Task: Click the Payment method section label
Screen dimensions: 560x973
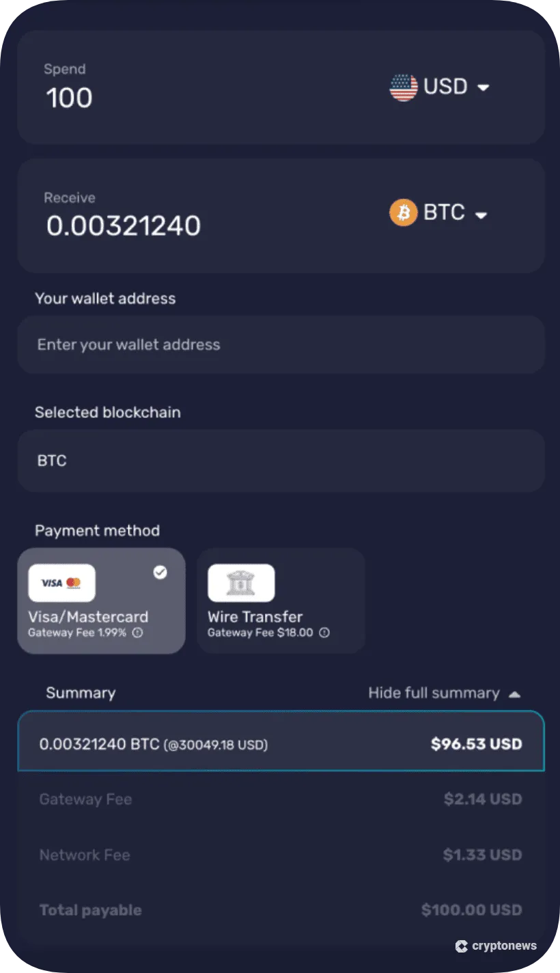Action: pyautogui.click(x=97, y=530)
